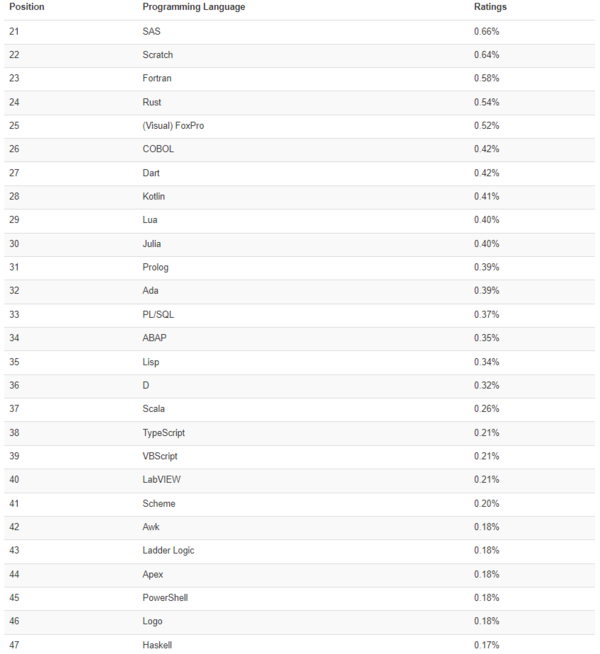Click PowerShell in the list

pyautogui.click(x=166, y=597)
